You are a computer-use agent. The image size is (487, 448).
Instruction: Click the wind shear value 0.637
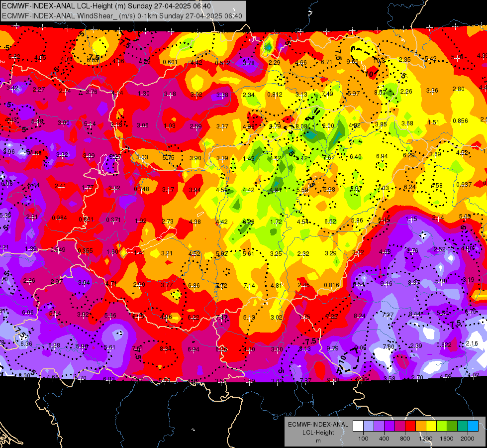tap(464, 184)
